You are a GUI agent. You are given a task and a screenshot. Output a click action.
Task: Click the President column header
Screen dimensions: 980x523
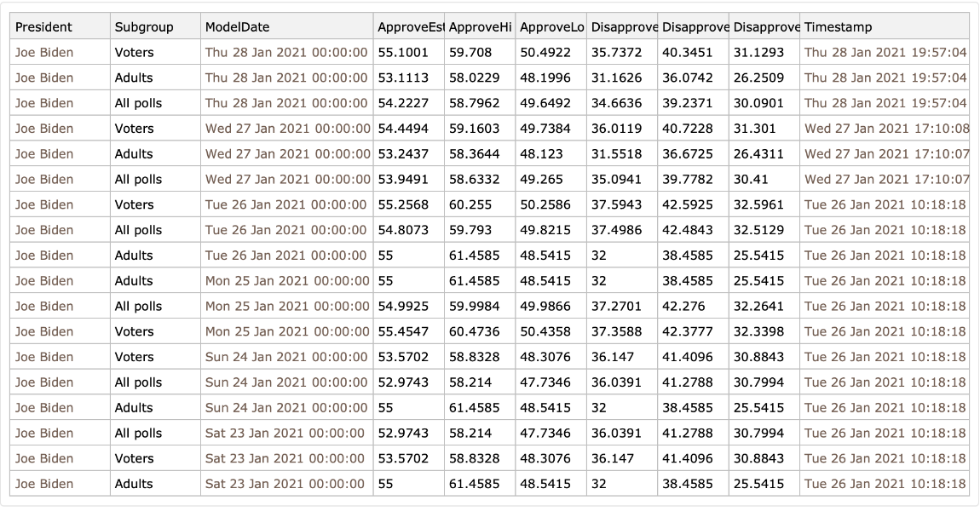[x=43, y=27]
